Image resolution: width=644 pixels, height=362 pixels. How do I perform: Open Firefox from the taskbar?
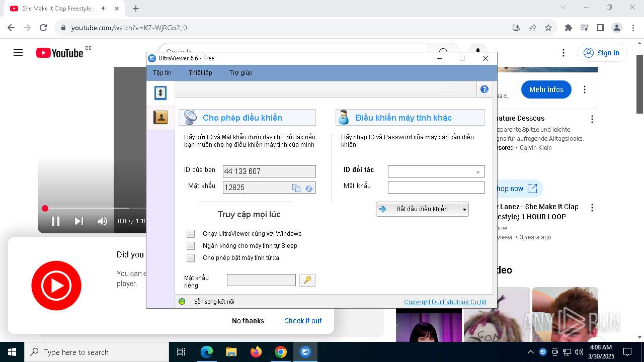(x=256, y=352)
